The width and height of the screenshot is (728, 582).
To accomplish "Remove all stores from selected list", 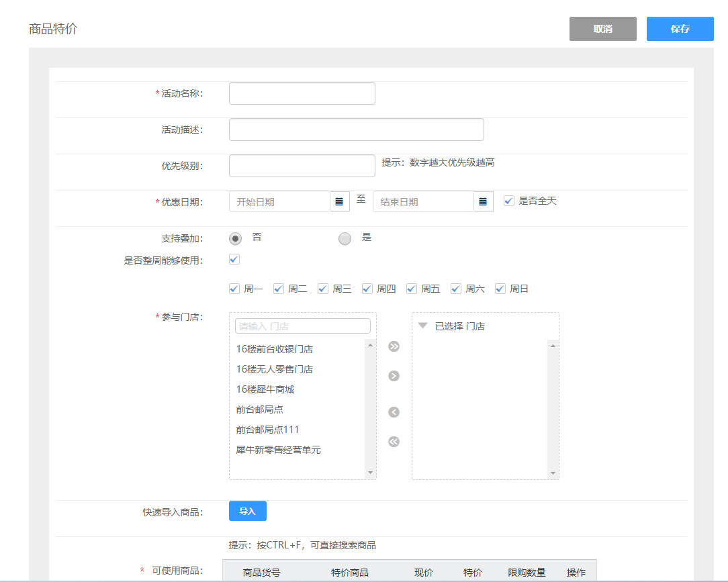I will coord(394,442).
